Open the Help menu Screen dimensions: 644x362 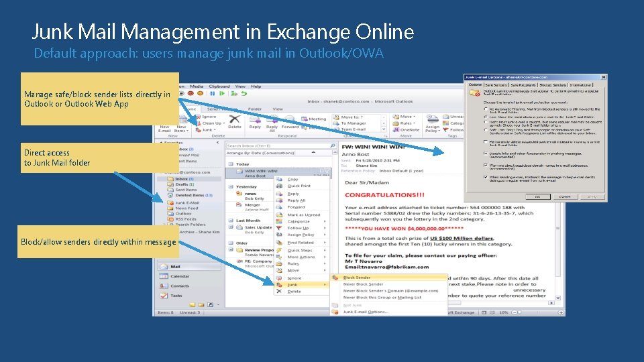[x=256, y=86]
